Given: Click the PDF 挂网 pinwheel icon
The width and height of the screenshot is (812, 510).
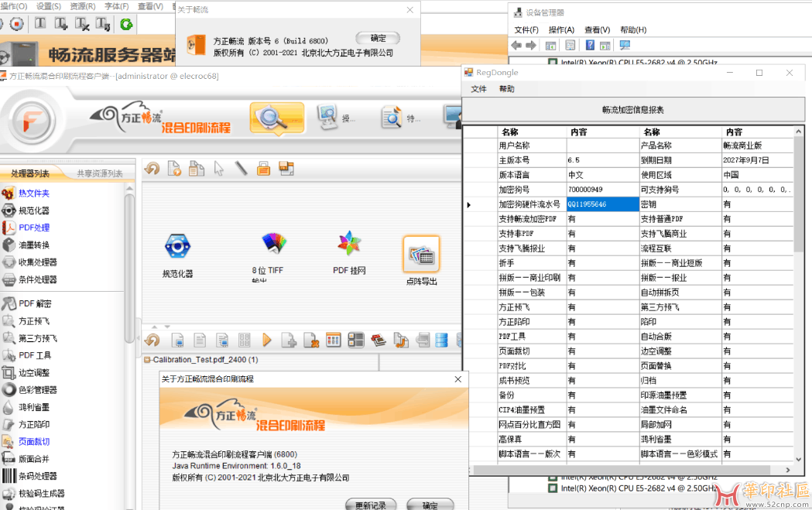Looking at the screenshot, I should [x=349, y=244].
